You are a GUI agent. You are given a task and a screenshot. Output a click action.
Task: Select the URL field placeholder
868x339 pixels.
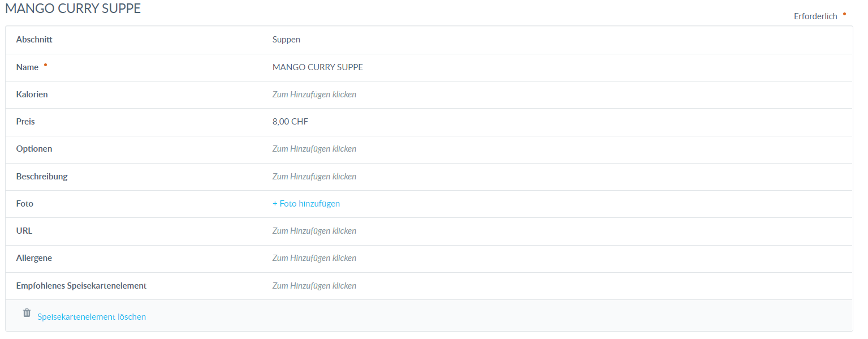click(x=314, y=231)
